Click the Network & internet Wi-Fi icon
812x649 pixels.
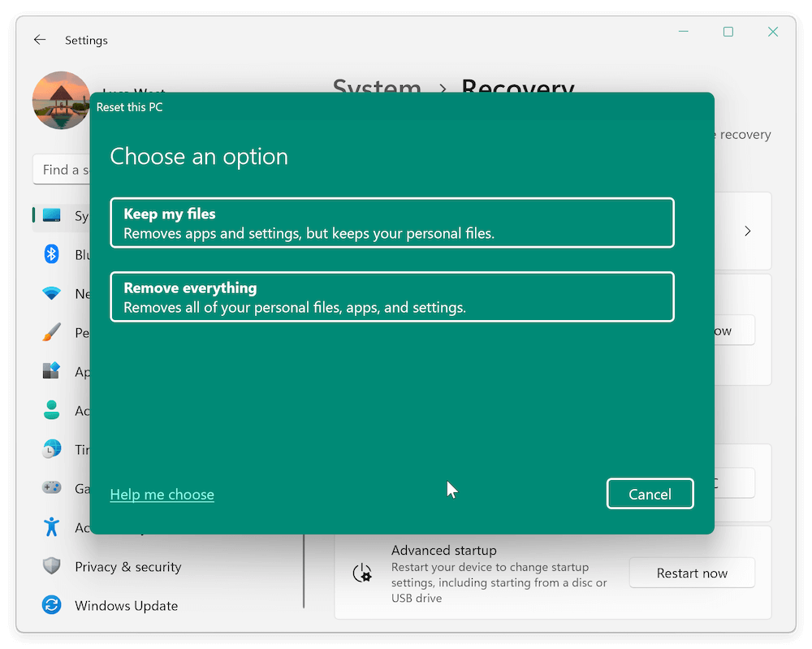(x=51, y=293)
